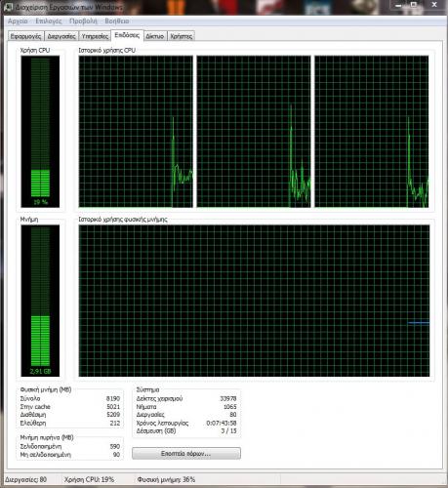Select the Επιδόσεις tab
Image resolution: width=448 pixels, height=488 pixels.
point(127,35)
